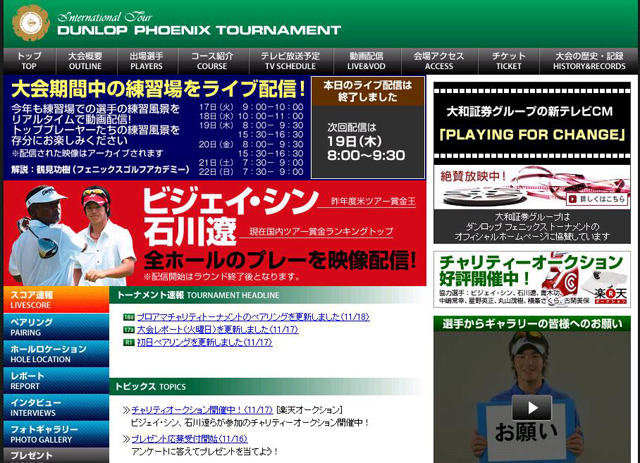Open ホールロケーション HOLE LOCATION sidebar item

click(x=56, y=354)
